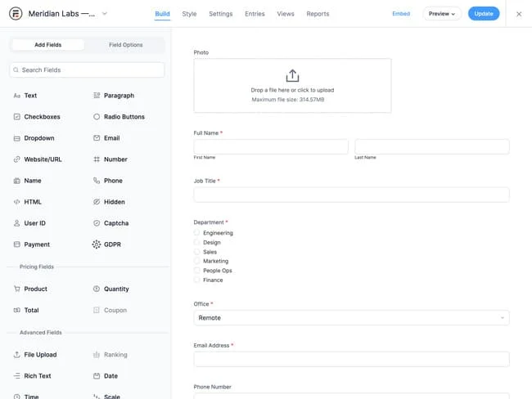This screenshot has width=532, height=399.
Task: Select the People Ops department radio
Action: pos(196,270)
